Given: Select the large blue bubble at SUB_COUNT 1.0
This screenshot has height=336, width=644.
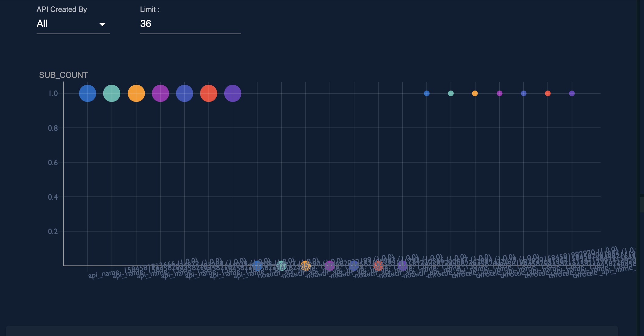Looking at the screenshot, I should [87, 93].
